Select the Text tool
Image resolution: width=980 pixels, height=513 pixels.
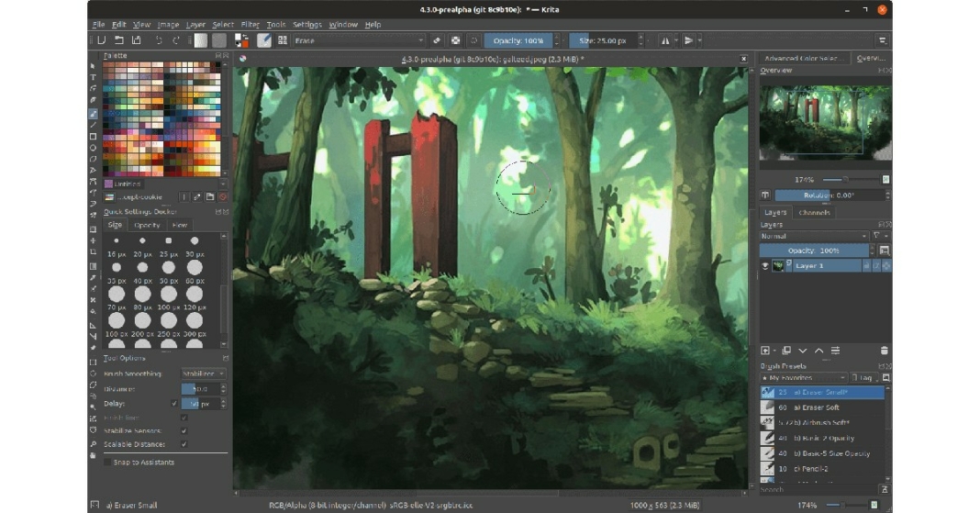coord(93,77)
